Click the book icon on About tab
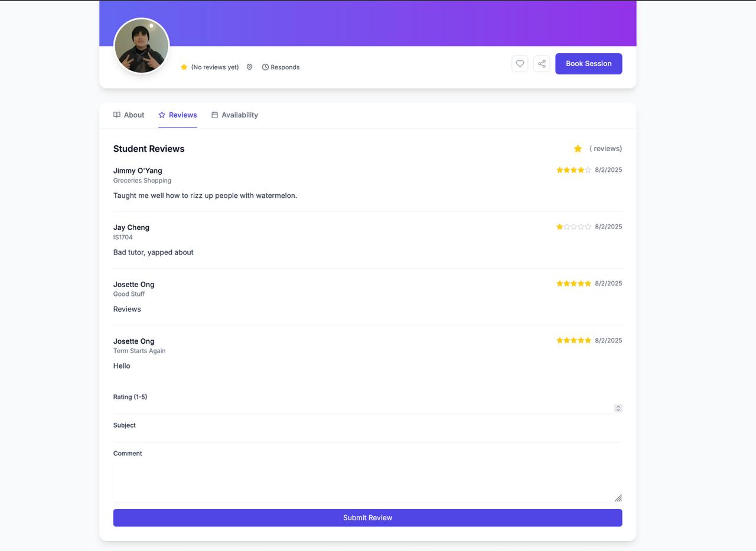This screenshot has width=756, height=551. (117, 115)
